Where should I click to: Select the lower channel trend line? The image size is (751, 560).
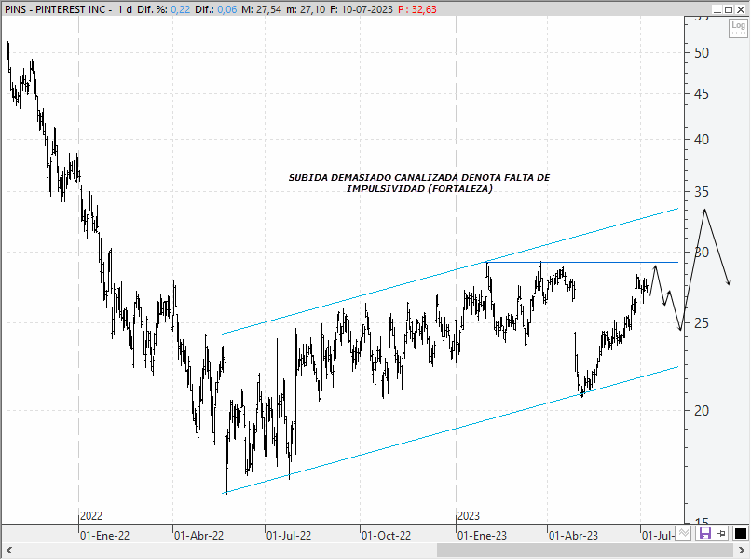tap(450, 430)
